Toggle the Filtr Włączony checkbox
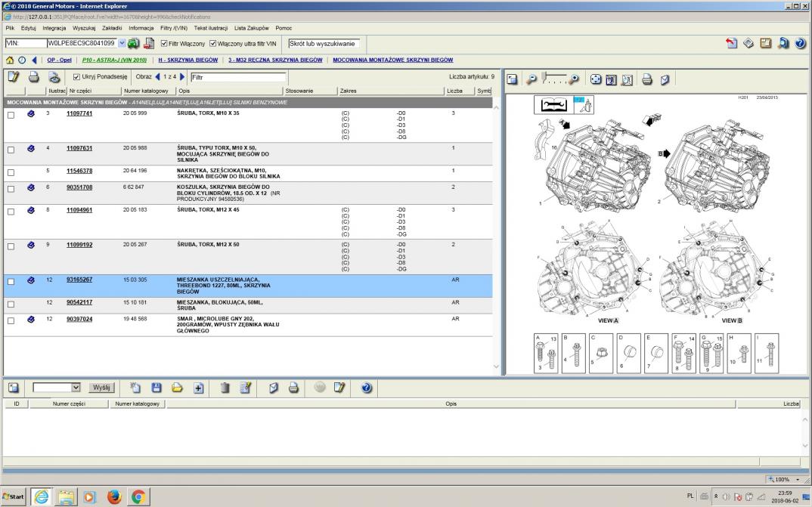 [x=163, y=43]
